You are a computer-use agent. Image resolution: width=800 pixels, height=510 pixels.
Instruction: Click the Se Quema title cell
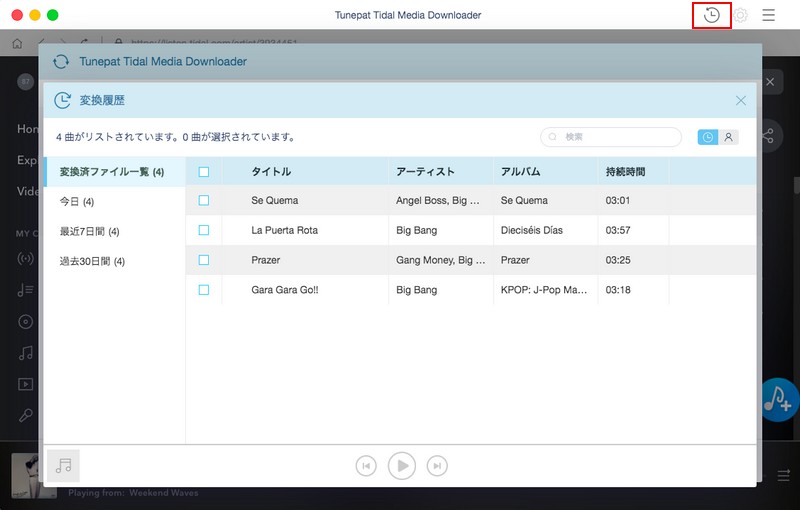click(274, 200)
